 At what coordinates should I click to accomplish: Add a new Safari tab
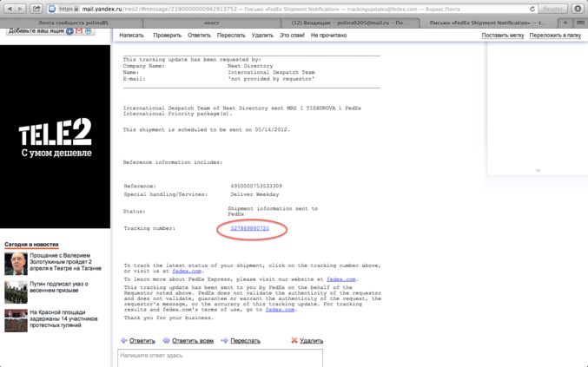click(565, 23)
